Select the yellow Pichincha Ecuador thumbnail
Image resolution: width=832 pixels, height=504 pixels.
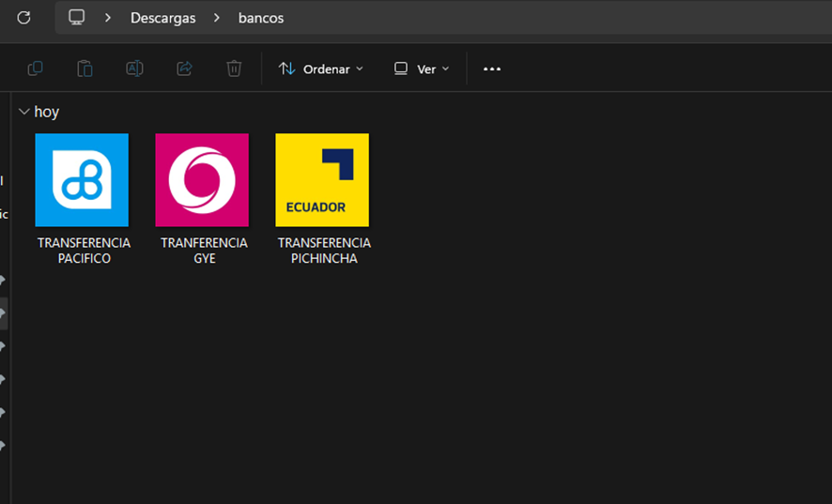click(x=322, y=180)
